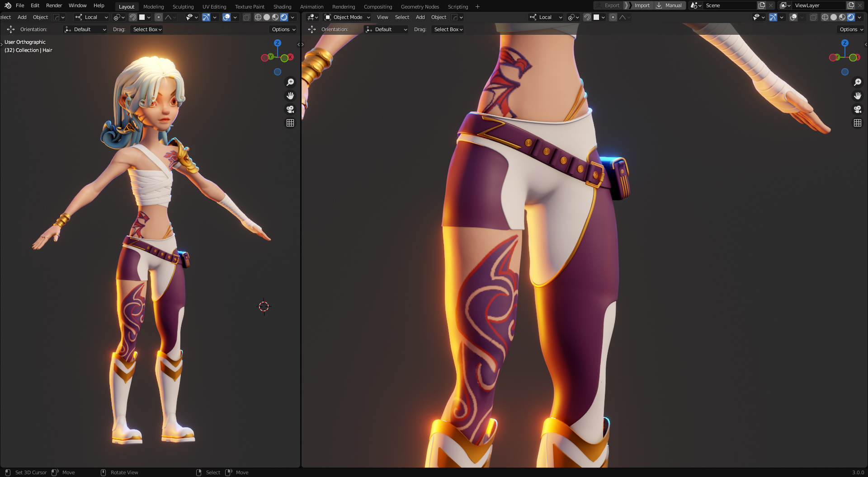
Task: Open the Render menu
Action: click(x=54, y=5)
